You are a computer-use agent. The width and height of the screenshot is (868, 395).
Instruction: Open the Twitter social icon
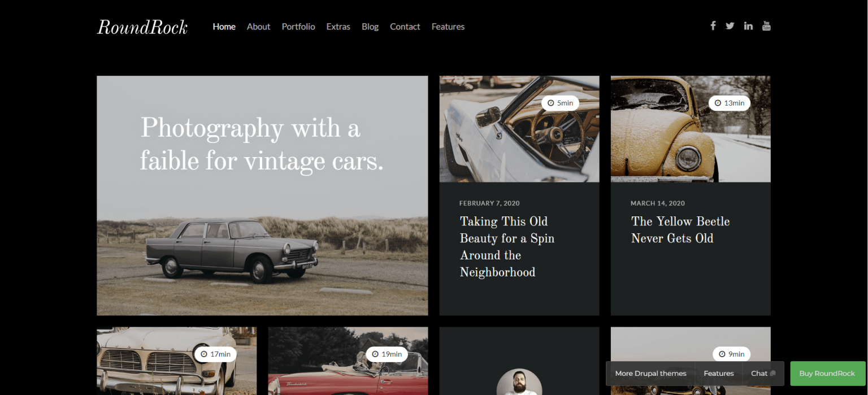click(x=730, y=25)
